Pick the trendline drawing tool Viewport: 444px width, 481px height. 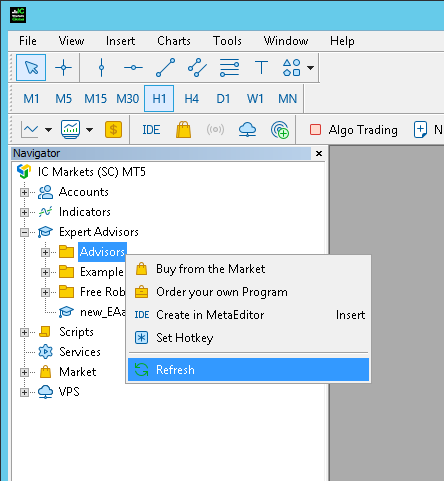(165, 68)
